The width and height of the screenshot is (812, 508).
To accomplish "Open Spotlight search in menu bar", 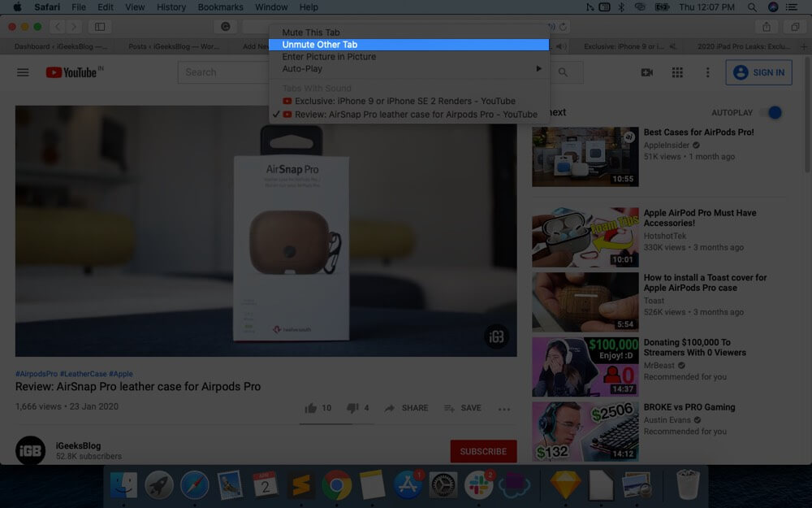I will [x=752, y=7].
